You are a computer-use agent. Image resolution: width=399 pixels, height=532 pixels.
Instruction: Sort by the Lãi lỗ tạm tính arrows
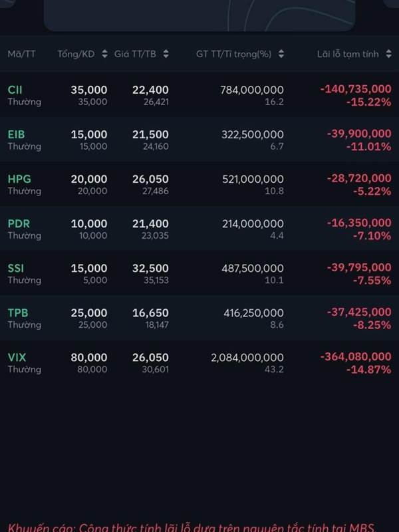point(389,54)
